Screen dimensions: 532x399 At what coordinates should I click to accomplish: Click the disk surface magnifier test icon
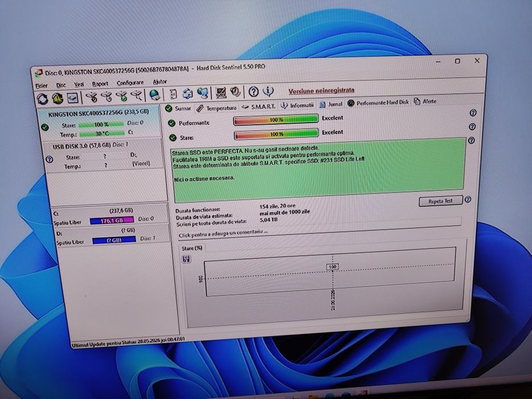pos(136,96)
